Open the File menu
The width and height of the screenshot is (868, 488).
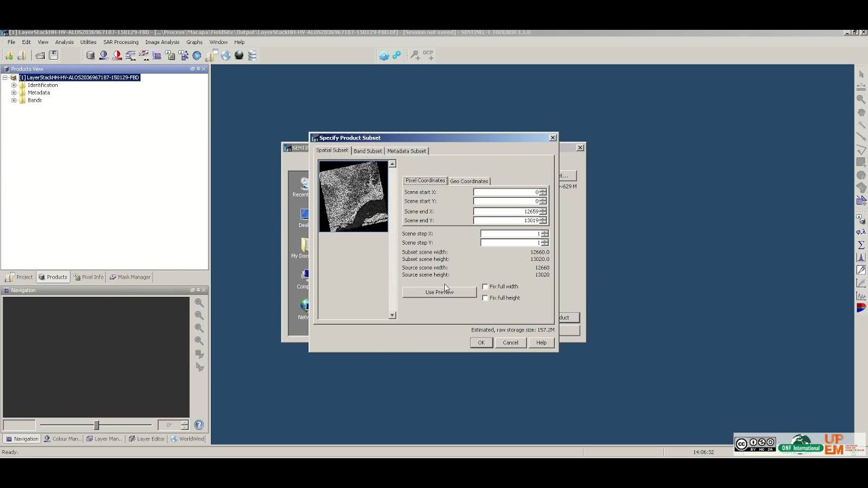12,42
